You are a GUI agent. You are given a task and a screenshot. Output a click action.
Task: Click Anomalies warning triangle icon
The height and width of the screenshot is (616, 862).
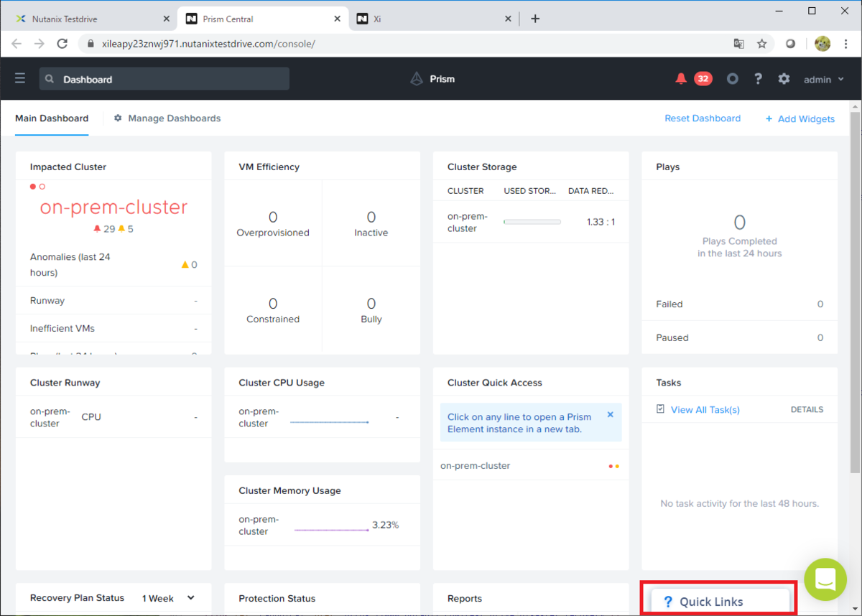click(185, 265)
